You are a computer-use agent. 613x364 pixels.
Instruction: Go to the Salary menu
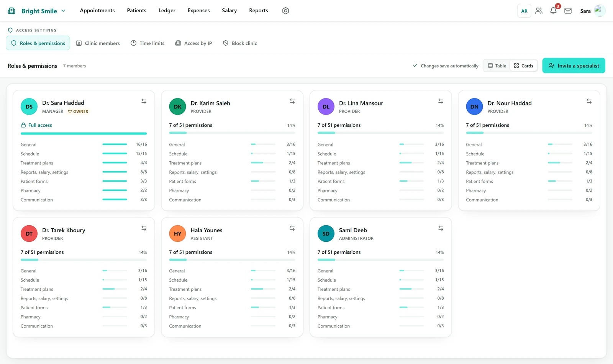coord(229,10)
